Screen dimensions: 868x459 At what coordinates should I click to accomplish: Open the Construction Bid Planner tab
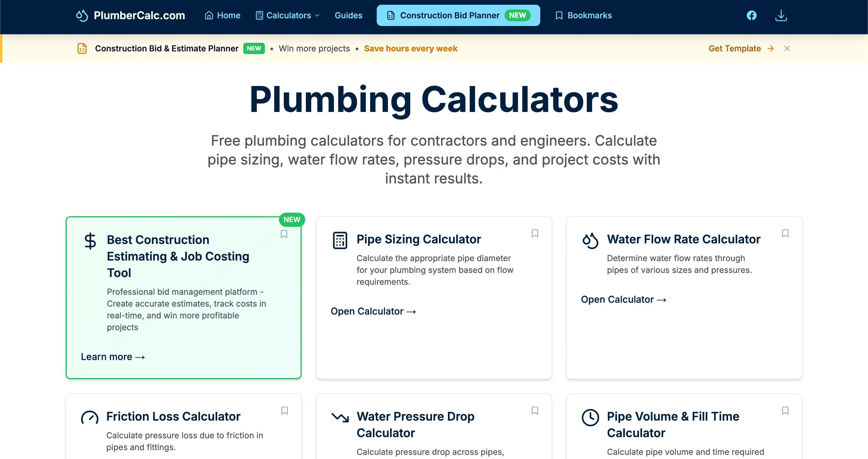tap(458, 15)
